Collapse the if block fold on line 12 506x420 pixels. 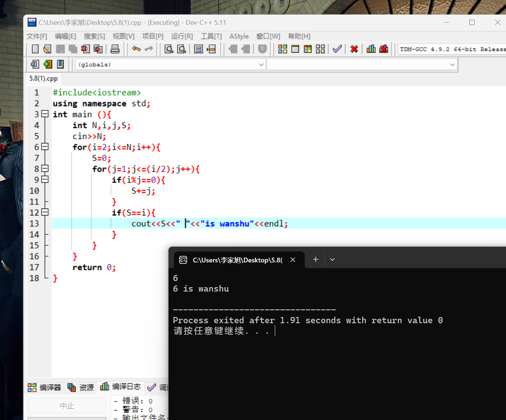click(45, 212)
